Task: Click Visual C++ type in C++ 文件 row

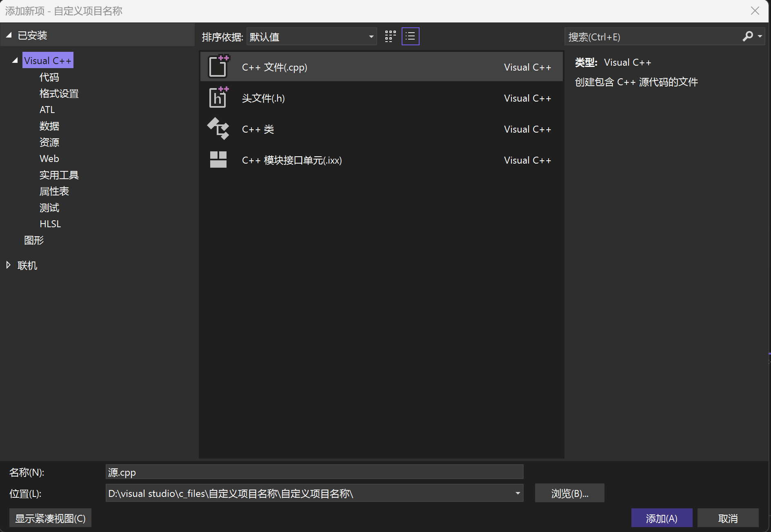Action: tap(527, 67)
